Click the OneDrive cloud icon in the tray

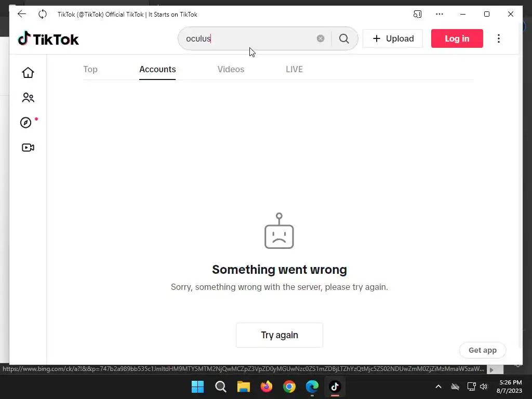click(x=455, y=387)
